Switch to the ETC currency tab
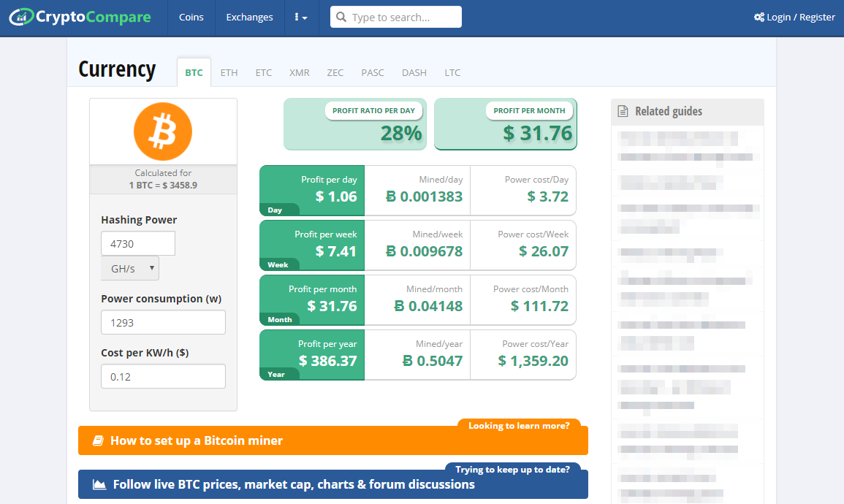The height and width of the screenshot is (504, 844). click(x=264, y=72)
